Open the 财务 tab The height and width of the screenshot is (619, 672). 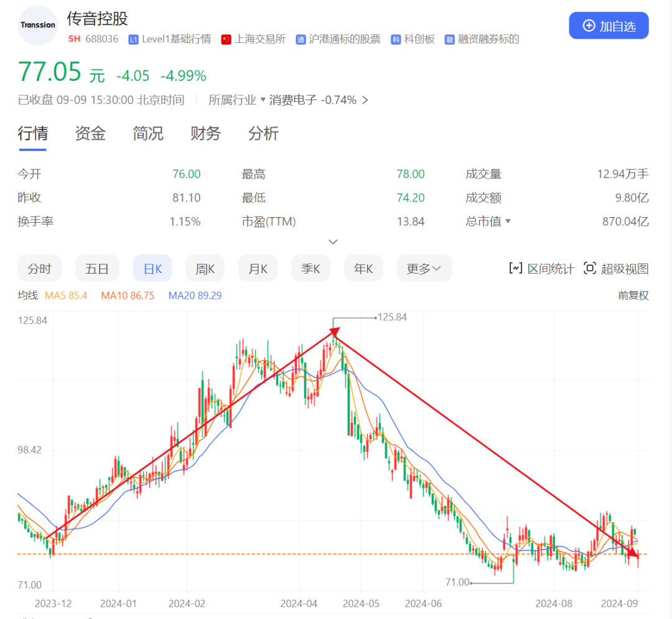coord(205,134)
